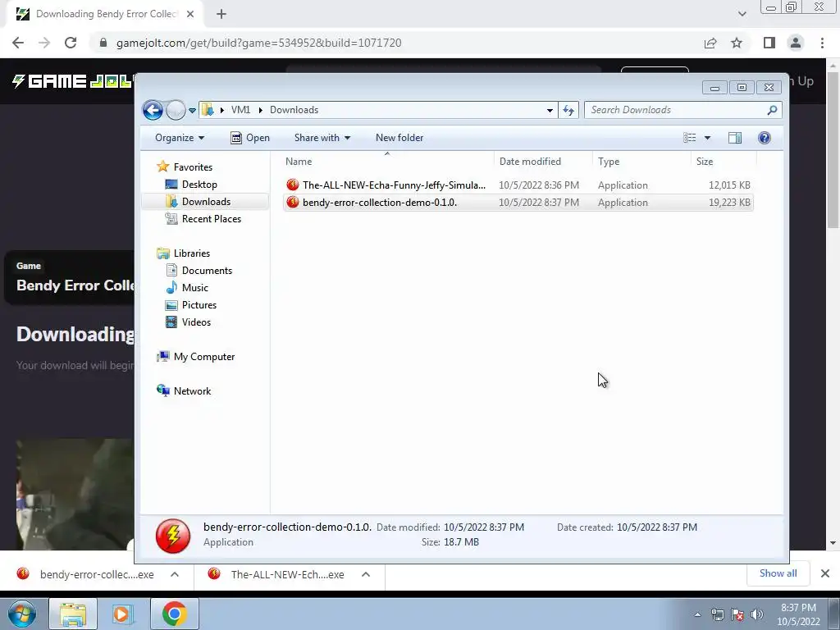Screen dimensions: 840x630
Task: Click the Chrome address bar URL
Action: [258, 43]
